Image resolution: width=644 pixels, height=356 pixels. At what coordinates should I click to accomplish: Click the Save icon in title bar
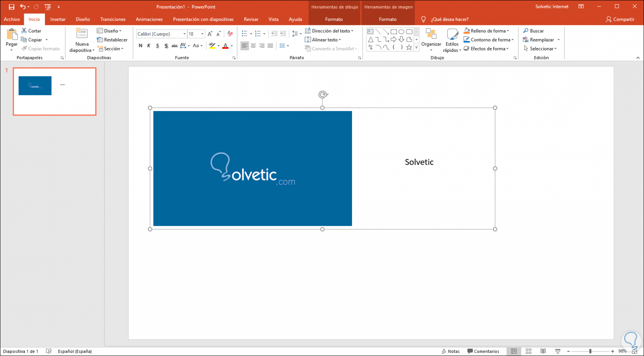(x=11, y=7)
